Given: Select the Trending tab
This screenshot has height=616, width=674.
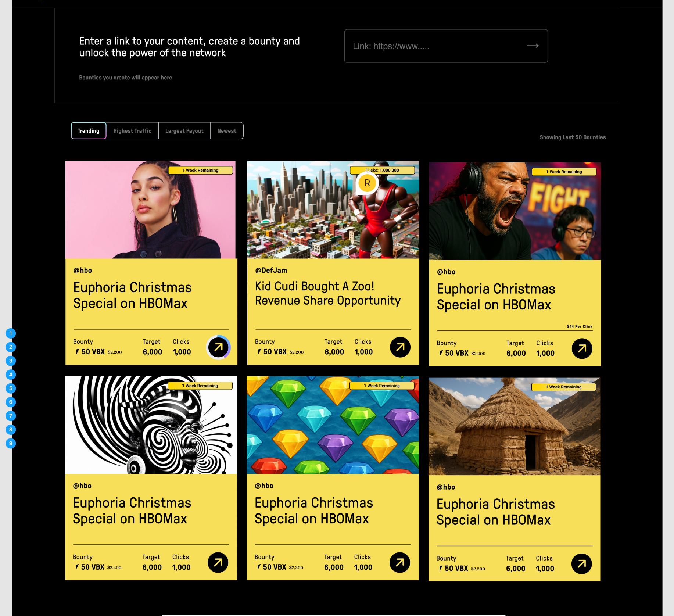Looking at the screenshot, I should click(89, 131).
